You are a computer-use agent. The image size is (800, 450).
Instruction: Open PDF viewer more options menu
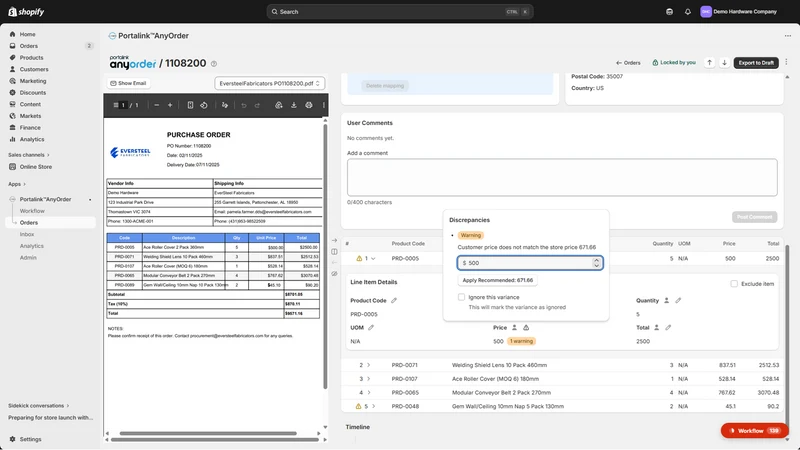coord(323,105)
